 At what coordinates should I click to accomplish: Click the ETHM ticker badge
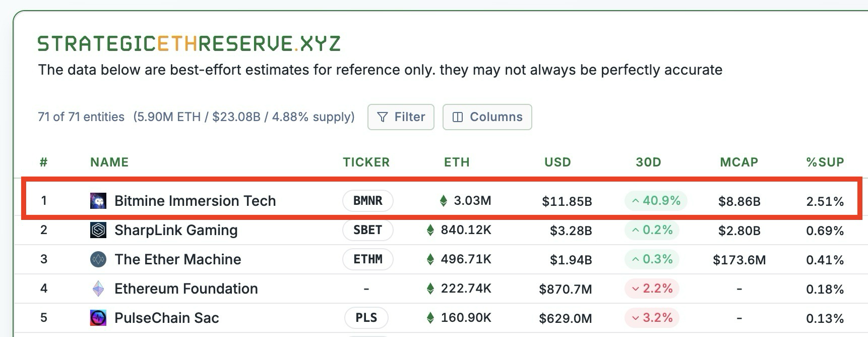(367, 259)
